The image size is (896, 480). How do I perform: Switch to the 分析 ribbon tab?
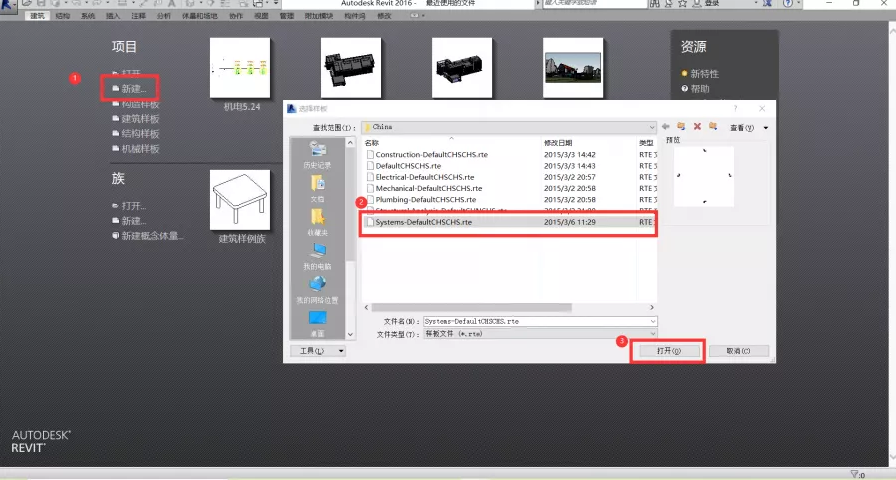pyautogui.click(x=163, y=16)
